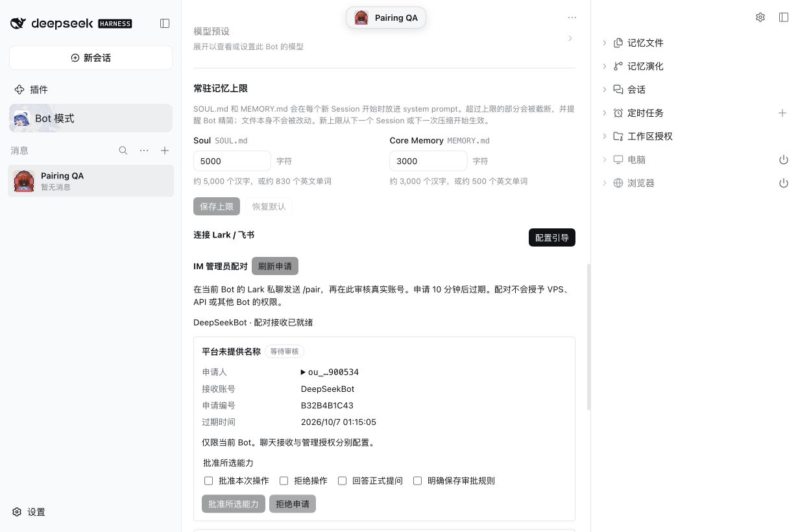Expand the 浏览器 chevron
Screen dimensions: 798x532
pos(605,183)
